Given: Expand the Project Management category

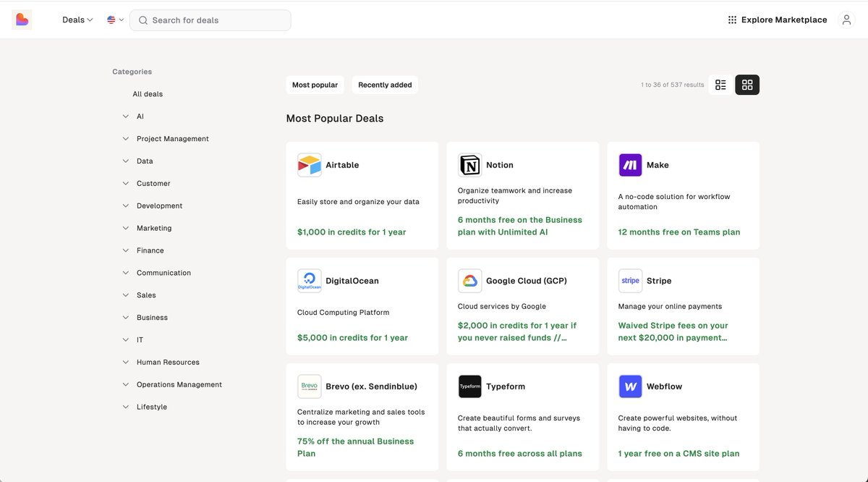Looking at the screenshot, I should [x=126, y=139].
